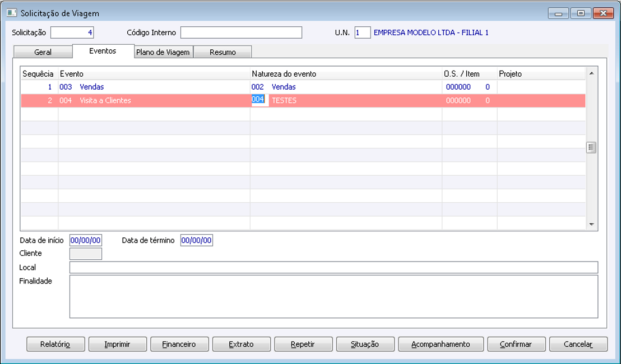Click the Extrato button
Viewport: 621px width, 364px height.
[241, 344]
